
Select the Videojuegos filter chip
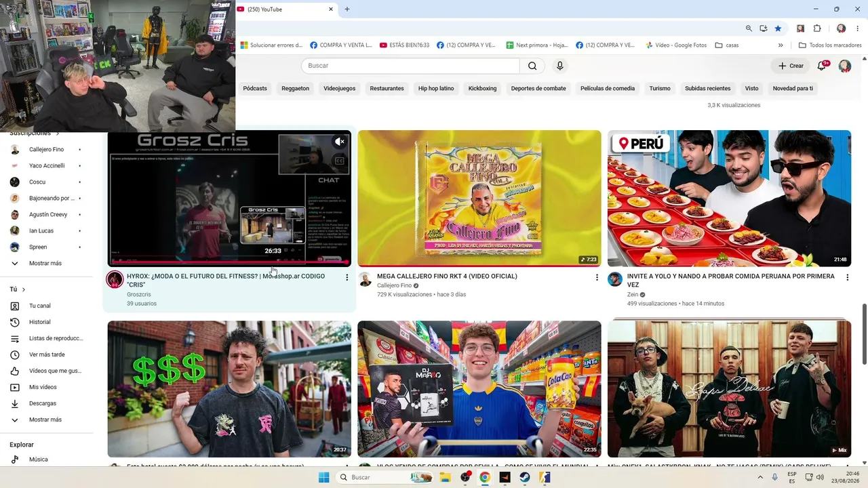pyautogui.click(x=340, y=88)
